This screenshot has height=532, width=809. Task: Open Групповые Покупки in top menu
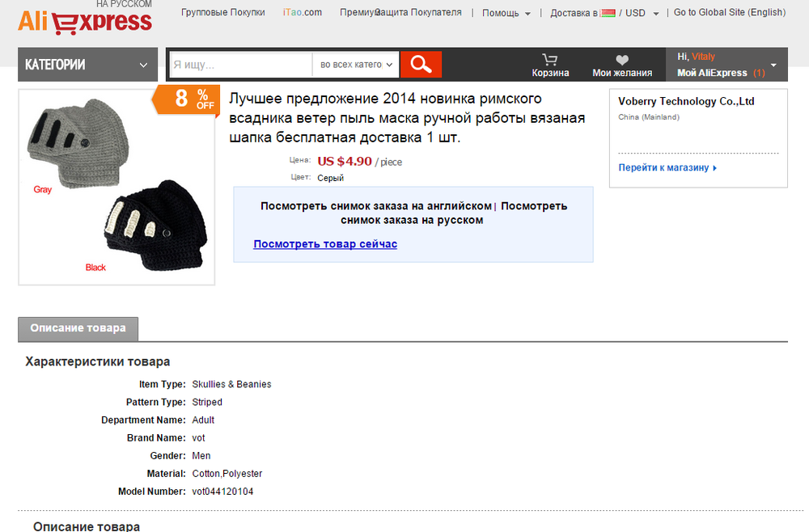223,12
